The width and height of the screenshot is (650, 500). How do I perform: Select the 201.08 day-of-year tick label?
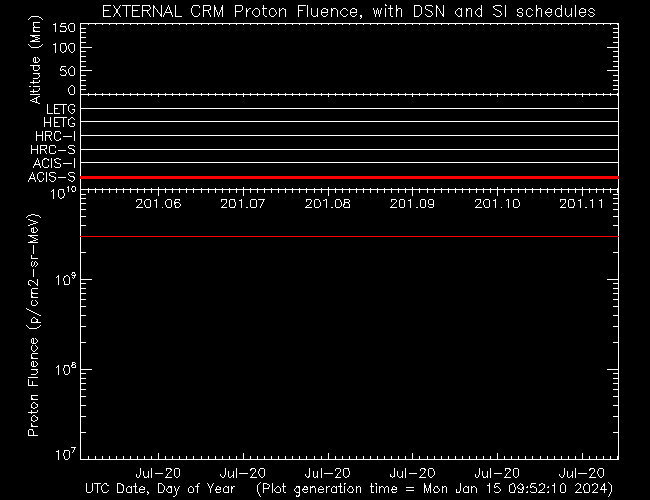click(x=327, y=204)
